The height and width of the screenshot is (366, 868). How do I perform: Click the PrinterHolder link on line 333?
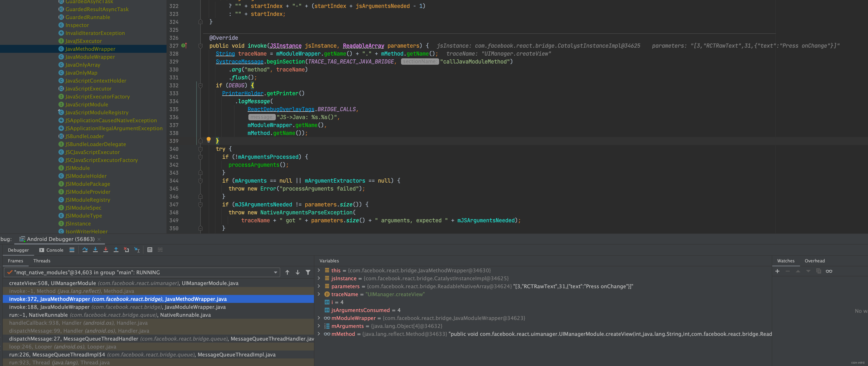click(243, 93)
